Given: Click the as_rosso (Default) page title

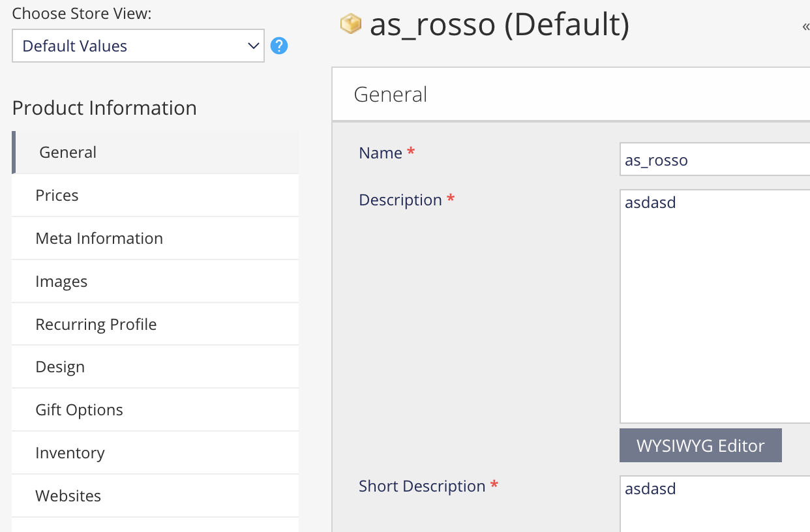Looking at the screenshot, I should point(500,25).
